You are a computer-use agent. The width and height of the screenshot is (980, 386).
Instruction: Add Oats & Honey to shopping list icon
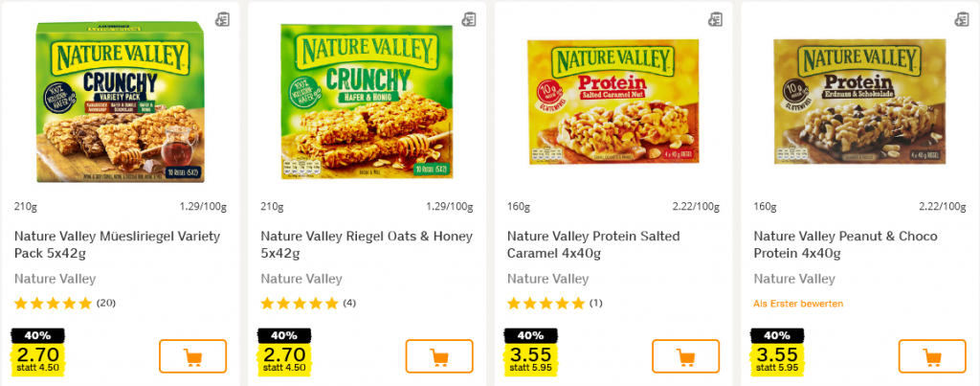469,19
